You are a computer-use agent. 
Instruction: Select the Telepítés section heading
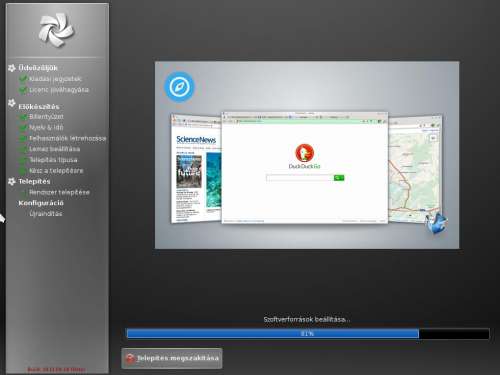(34, 181)
